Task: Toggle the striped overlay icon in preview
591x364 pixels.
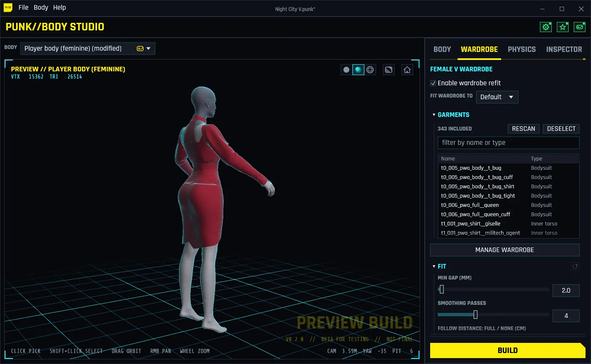Action: tap(389, 70)
